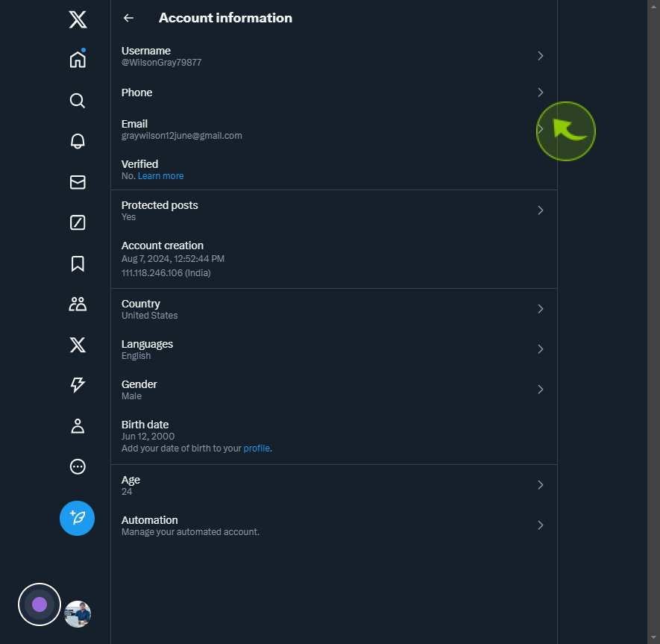Follow the profile link under Birth date
The height and width of the screenshot is (644, 660).
257,448
